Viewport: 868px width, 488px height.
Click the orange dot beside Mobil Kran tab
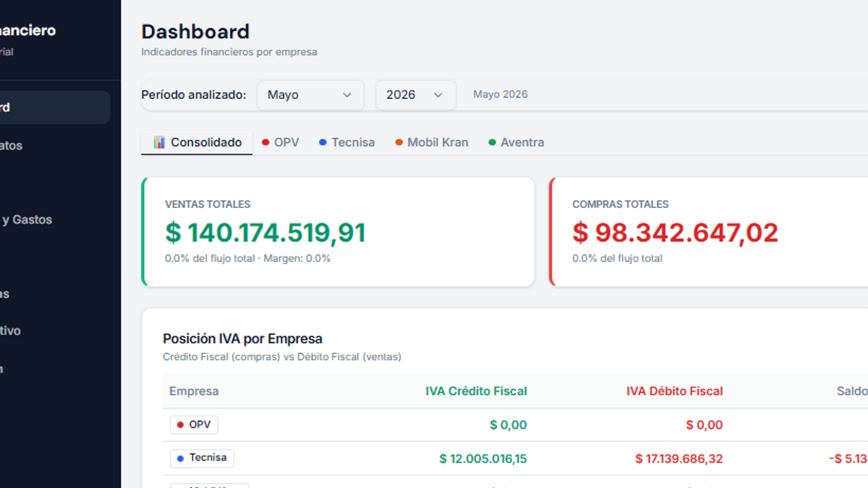(399, 142)
